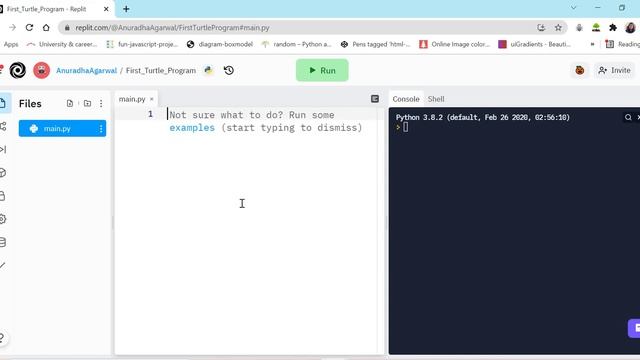
Task: Switch to the Shell tab
Action: click(x=436, y=99)
